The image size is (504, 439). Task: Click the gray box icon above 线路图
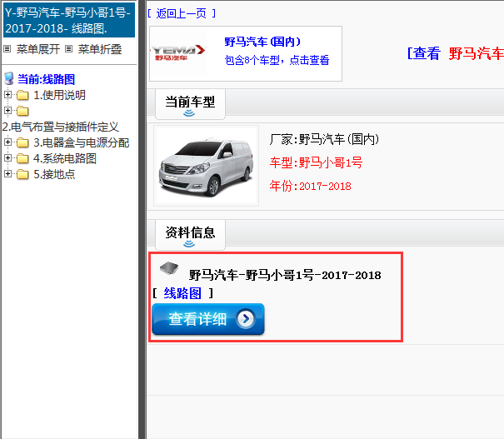click(169, 268)
